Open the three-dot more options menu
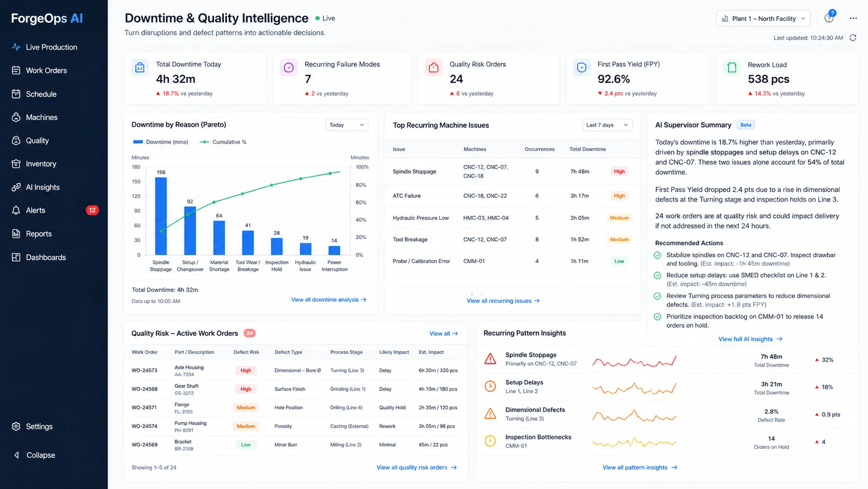The width and height of the screenshot is (868, 489). point(853,18)
